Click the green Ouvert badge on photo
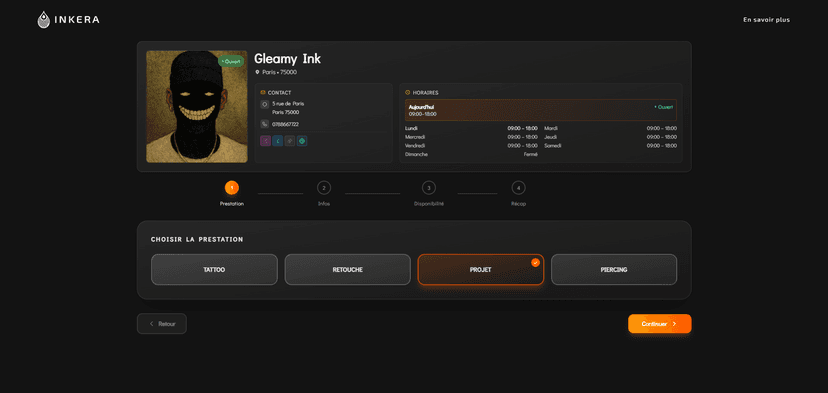Image resolution: width=828 pixels, height=393 pixels. (231, 61)
